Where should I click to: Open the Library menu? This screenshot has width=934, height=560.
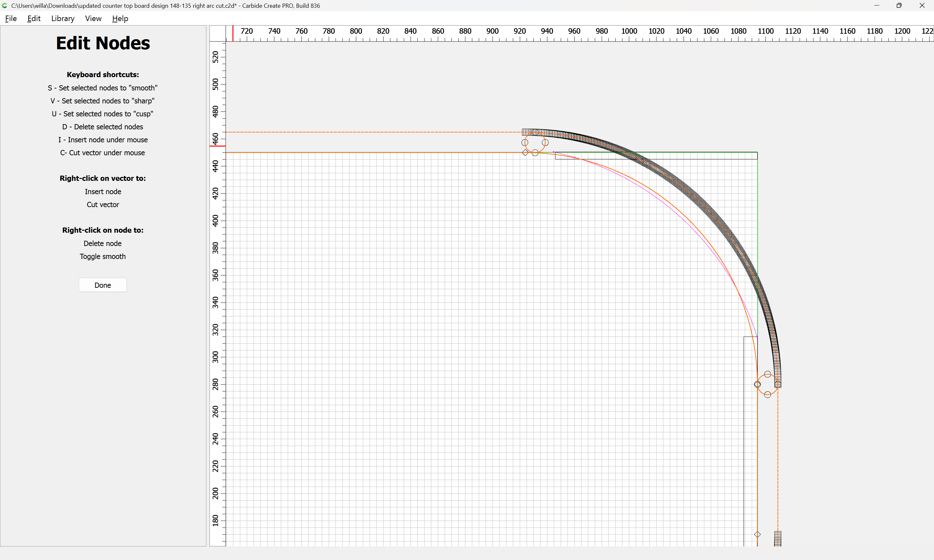63,18
